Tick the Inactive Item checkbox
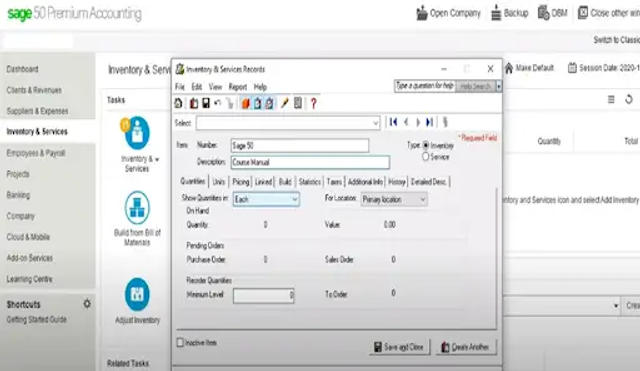 pyautogui.click(x=180, y=342)
